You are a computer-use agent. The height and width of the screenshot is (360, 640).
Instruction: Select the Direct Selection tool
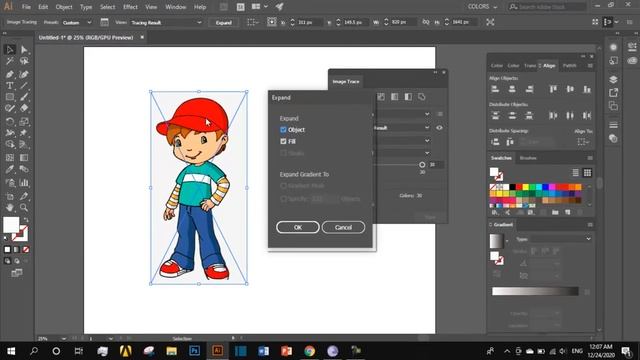[x=24, y=49]
